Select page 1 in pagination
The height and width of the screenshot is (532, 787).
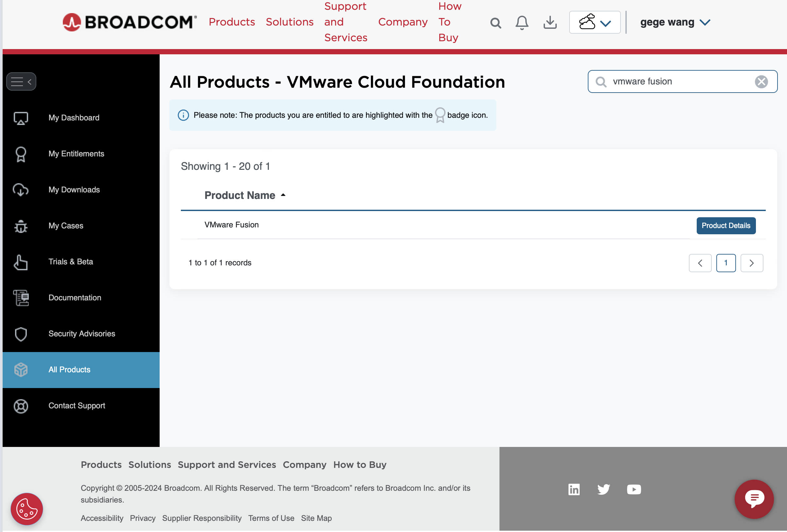[x=726, y=263]
